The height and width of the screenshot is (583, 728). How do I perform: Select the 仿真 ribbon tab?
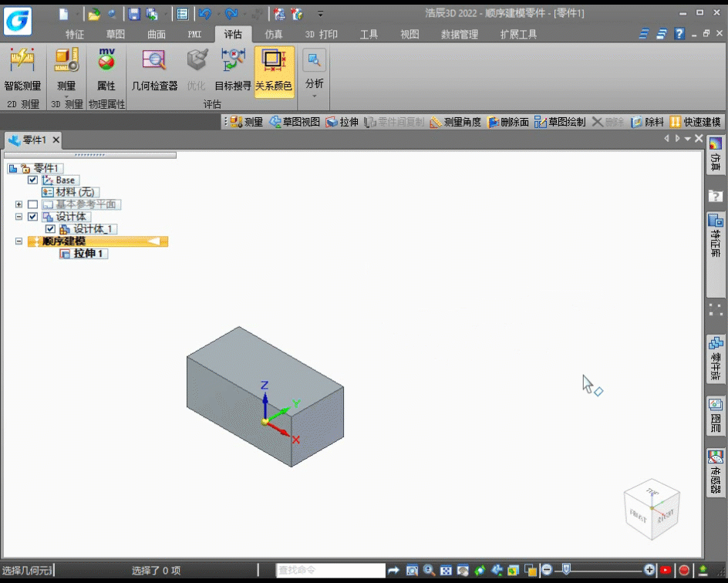(x=274, y=35)
